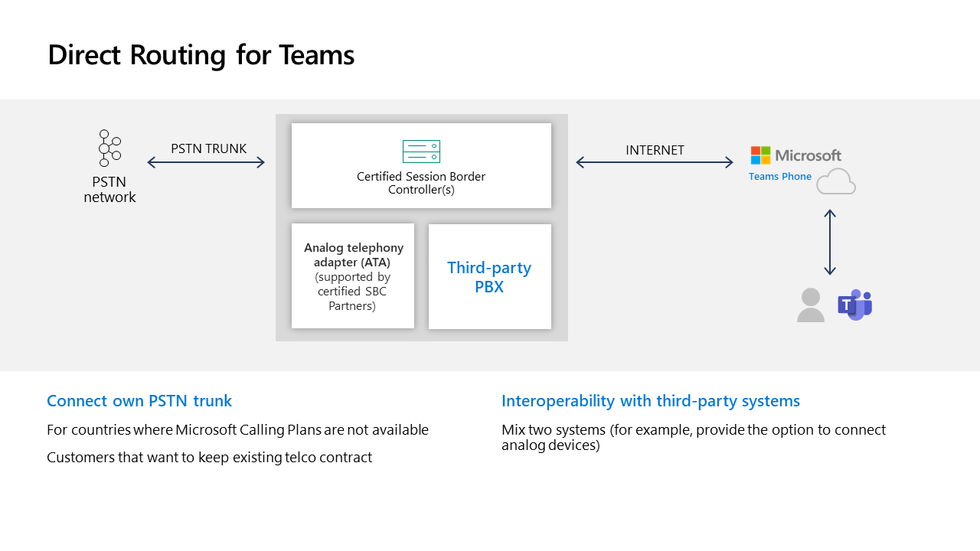Screen dimensions: 980x551
Task: Select 'Analog telephony adapter (ATA)' bold text
Action: click(x=354, y=255)
